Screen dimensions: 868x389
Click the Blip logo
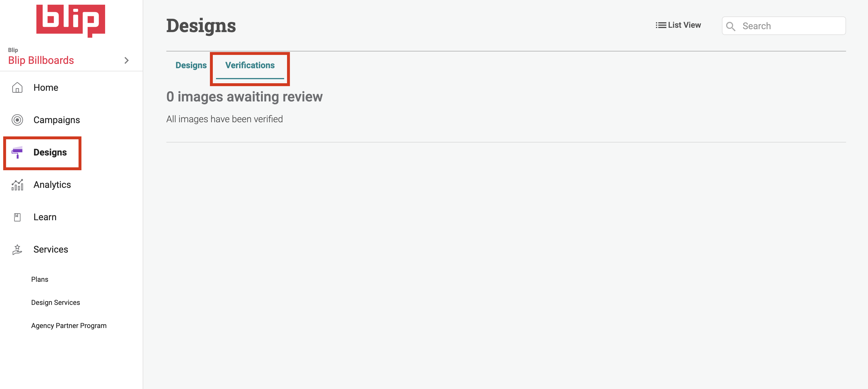click(x=71, y=21)
